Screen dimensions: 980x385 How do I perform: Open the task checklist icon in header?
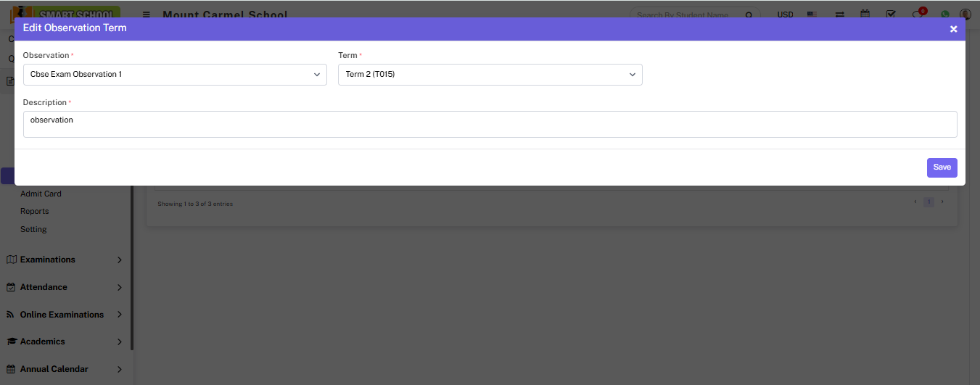(x=892, y=15)
